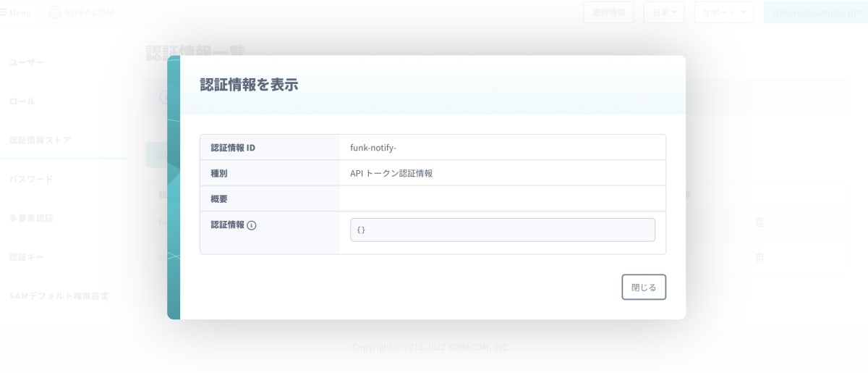Click the first row's trash delete icon

pyautogui.click(x=759, y=222)
